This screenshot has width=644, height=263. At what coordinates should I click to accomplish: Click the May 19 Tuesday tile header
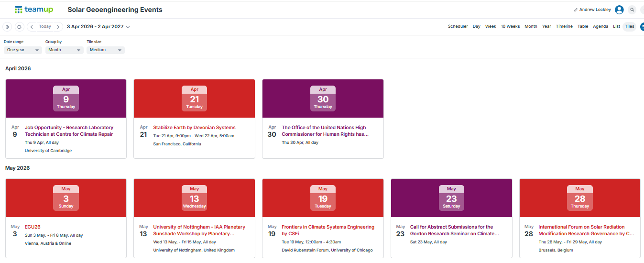(323, 198)
